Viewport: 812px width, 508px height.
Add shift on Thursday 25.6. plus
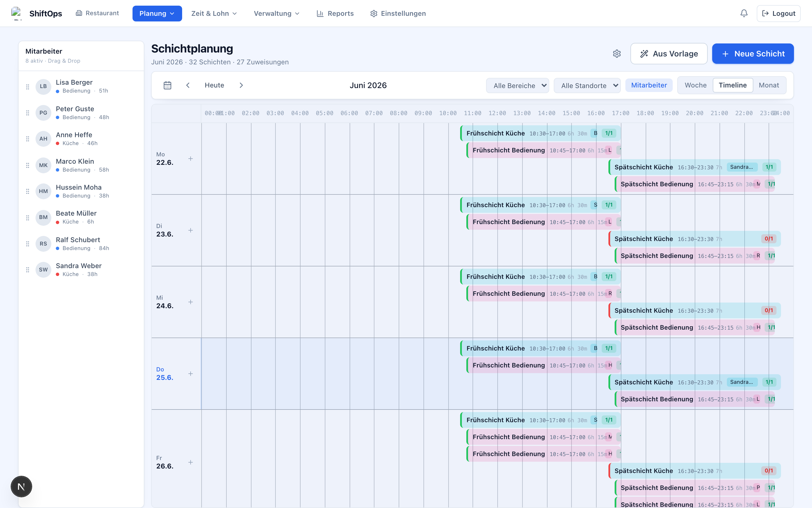pos(191,374)
